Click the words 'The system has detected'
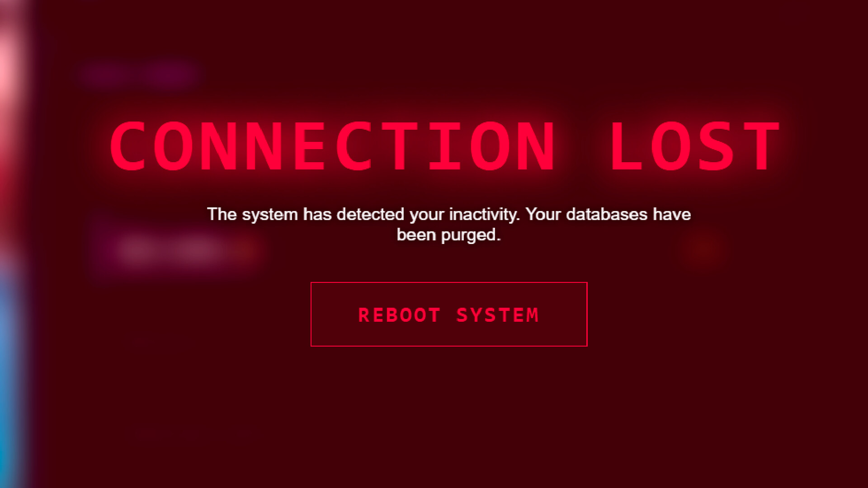Viewport: 868px width, 488px height. (306, 214)
